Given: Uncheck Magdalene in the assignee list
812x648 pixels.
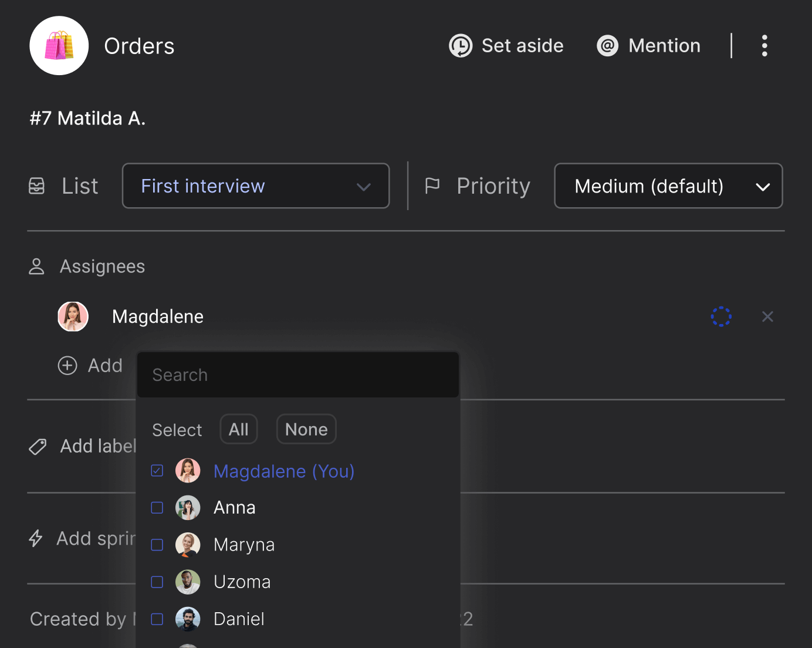Looking at the screenshot, I should pos(157,470).
